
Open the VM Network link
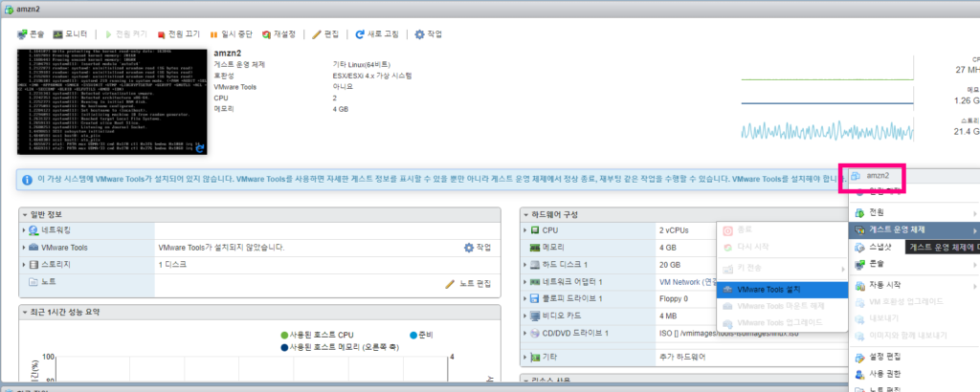click(687, 281)
